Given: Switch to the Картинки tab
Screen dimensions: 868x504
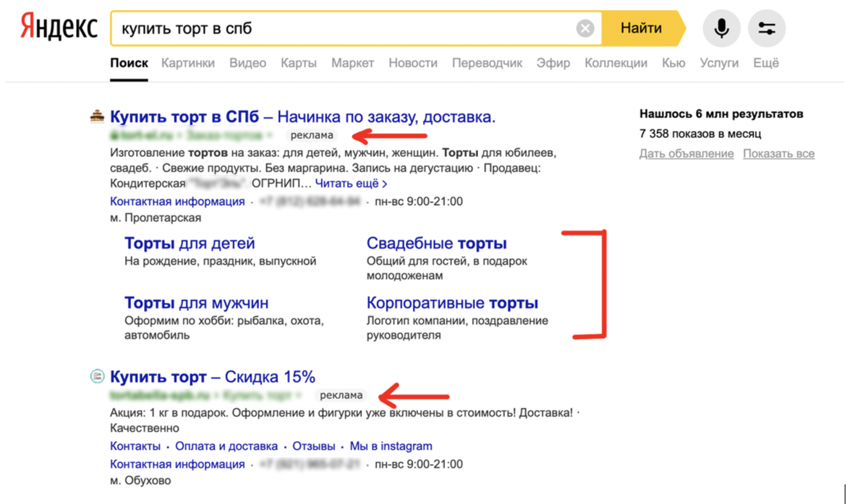Looking at the screenshot, I should (x=188, y=63).
